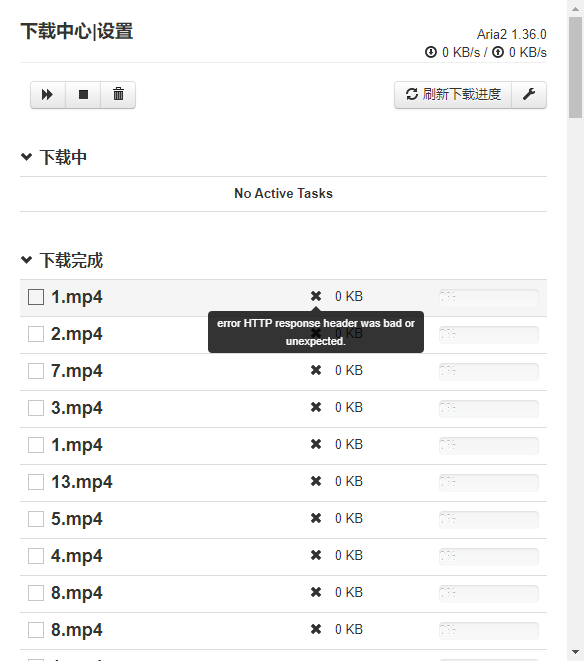The image size is (584, 661).
Task: Open the 2.mp4 task entry
Action: coord(76,334)
